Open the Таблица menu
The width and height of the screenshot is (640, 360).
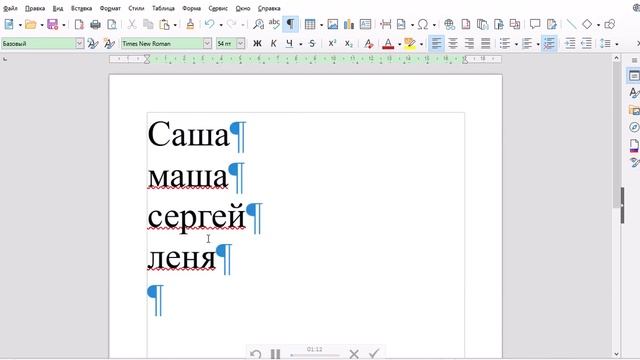pyautogui.click(x=163, y=8)
